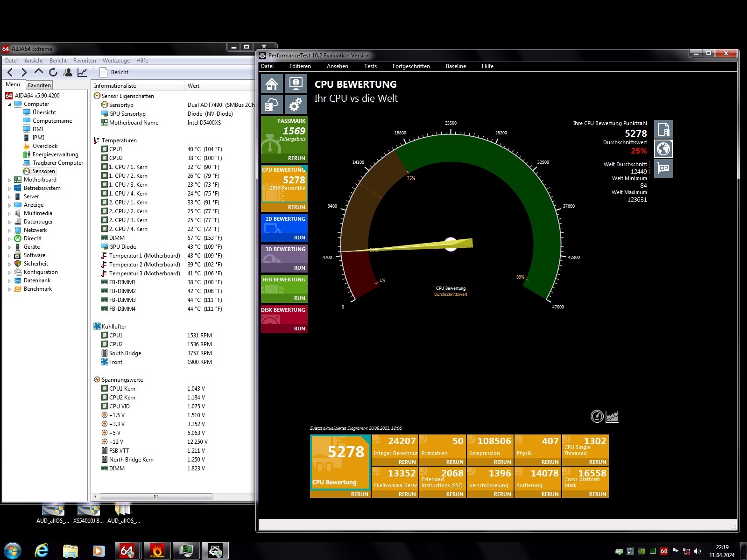747x560 pixels.
Task: Click the AIDA64 refresh toolbar icon
Action: (x=53, y=72)
